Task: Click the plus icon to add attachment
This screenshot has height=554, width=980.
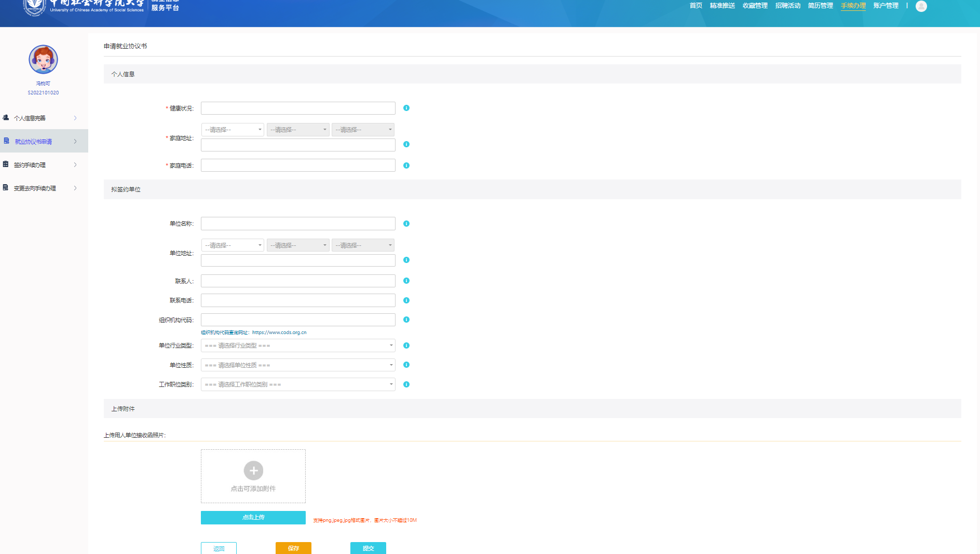Action: tap(253, 470)
